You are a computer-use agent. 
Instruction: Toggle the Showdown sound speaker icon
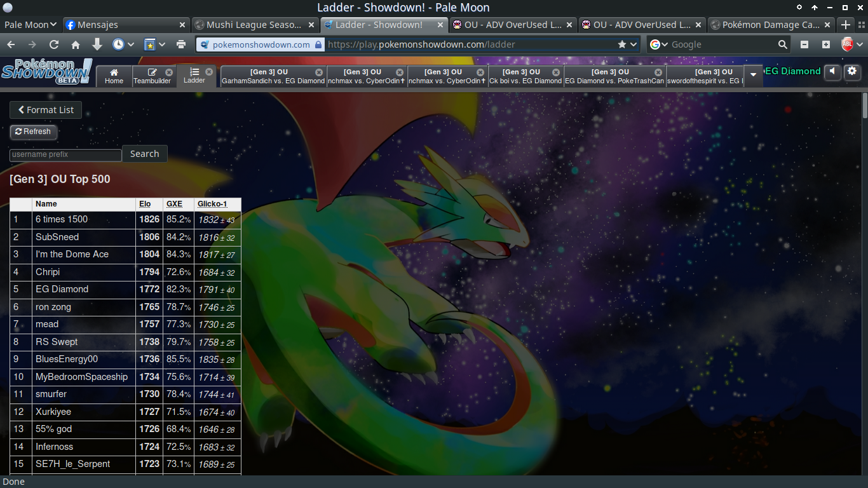point(832,71)
